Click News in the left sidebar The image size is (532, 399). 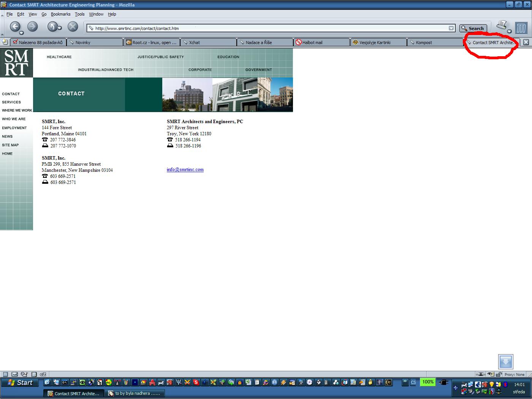[7, 136]
